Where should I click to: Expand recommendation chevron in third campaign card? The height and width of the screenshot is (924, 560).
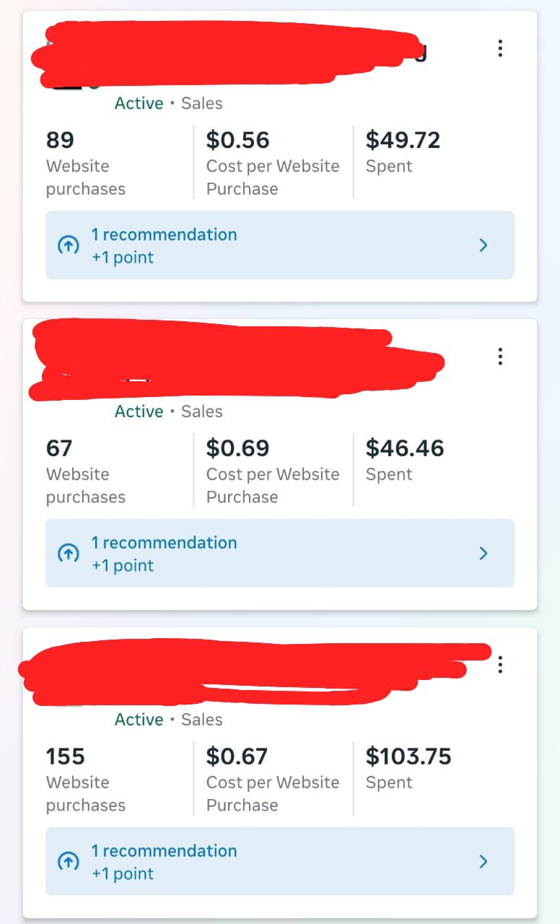pos(484,862)
